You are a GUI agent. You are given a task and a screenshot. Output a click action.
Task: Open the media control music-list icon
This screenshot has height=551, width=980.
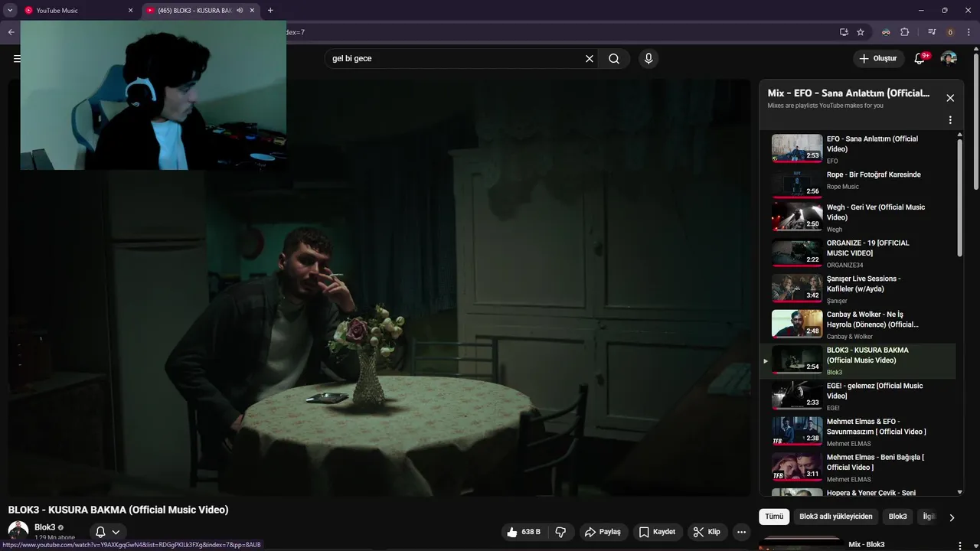(x=932, y=32)
